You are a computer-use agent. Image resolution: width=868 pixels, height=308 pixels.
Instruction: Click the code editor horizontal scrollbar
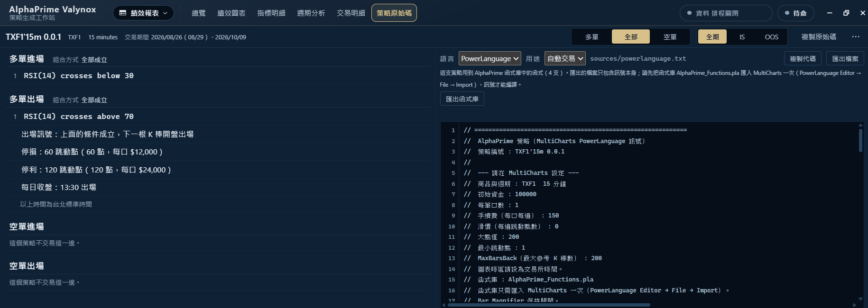click(549, 305)
